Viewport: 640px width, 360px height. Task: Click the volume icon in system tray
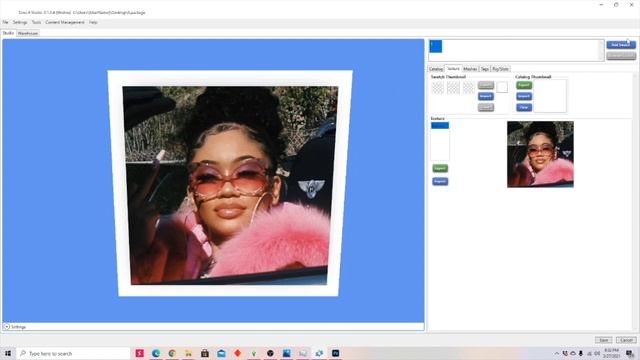pos(597,353)
